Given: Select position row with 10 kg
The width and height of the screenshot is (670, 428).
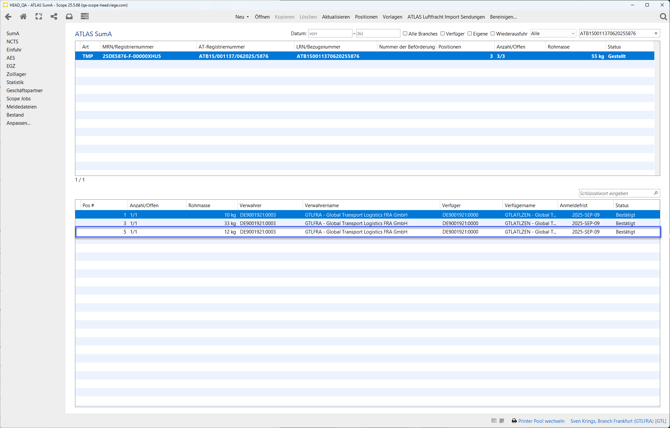Looking at the screenshot, I should click(x=367, y=215).
